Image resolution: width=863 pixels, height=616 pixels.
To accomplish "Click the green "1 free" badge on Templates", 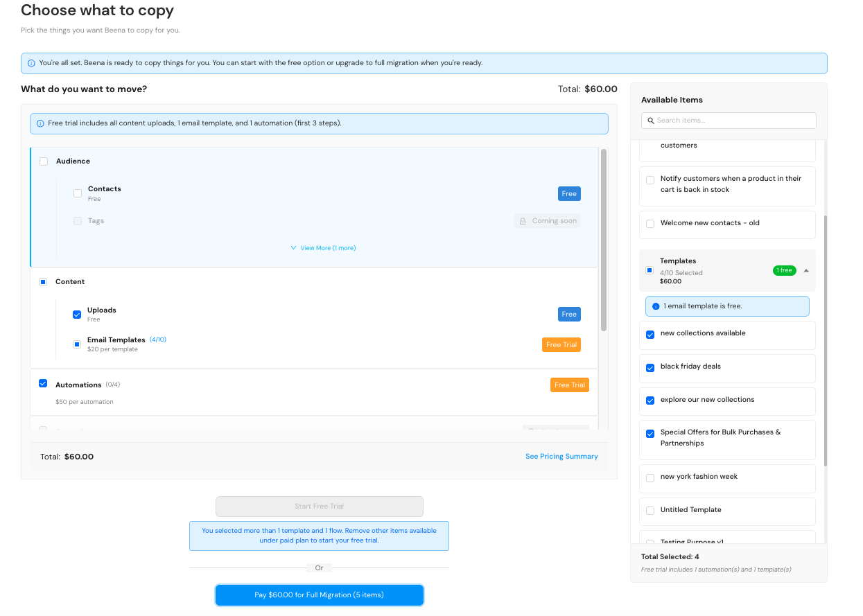I will [784, 270].
